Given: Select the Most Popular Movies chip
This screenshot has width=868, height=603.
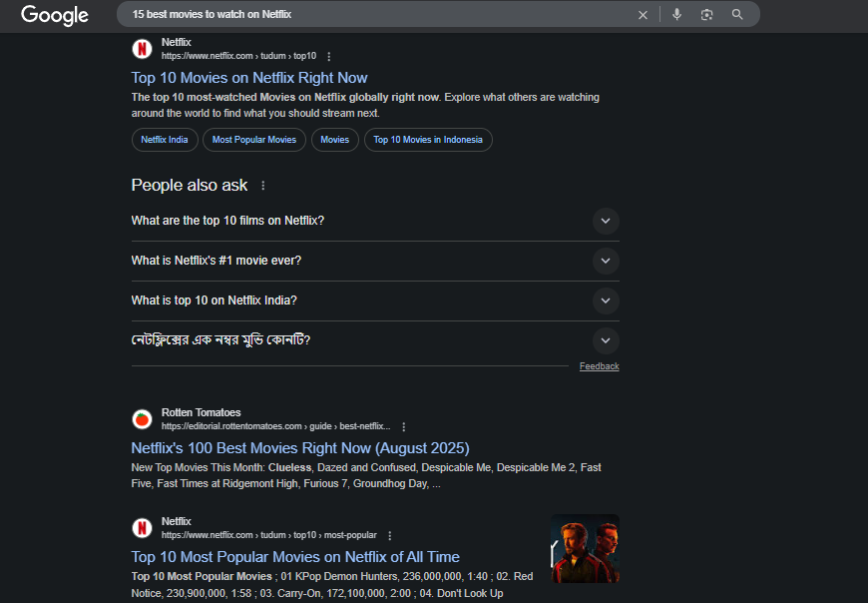Looking at the screenshot, I should tap(254, 140).
